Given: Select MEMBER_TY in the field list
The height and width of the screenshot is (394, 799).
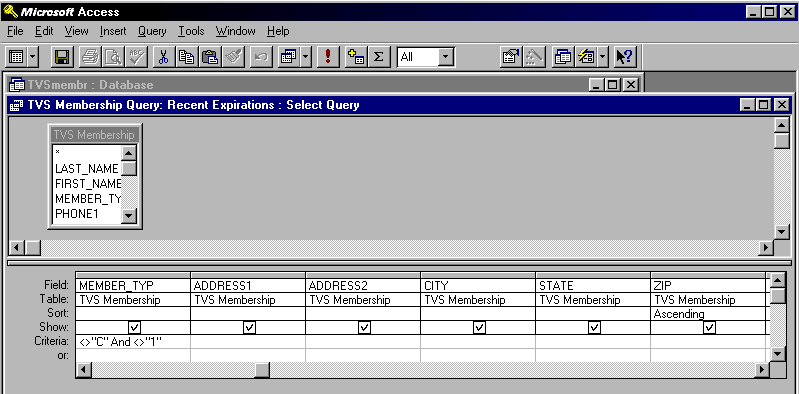Looking at the screenshot, I should (87, 199).
